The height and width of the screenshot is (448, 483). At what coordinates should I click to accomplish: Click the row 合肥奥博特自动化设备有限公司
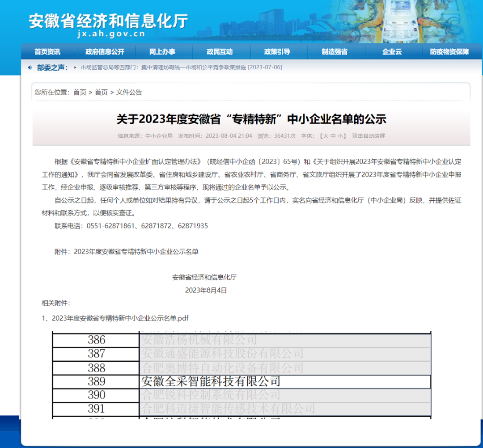[x=285, y=368]
